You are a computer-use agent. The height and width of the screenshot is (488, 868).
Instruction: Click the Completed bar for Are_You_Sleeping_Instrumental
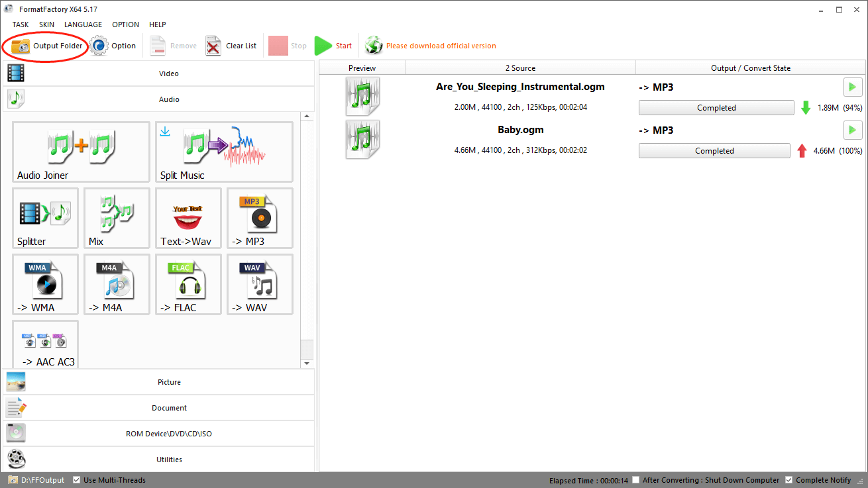click(x=716, y=108)
